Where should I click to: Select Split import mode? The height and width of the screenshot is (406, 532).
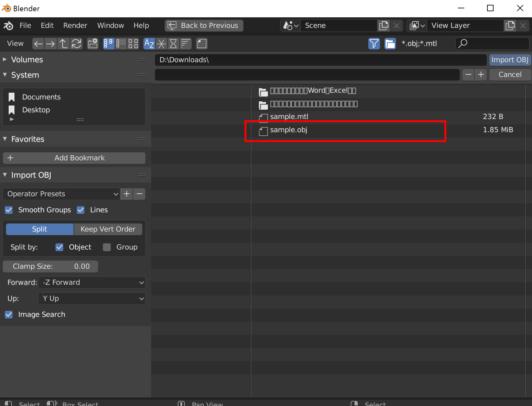[x=40, y=229]
